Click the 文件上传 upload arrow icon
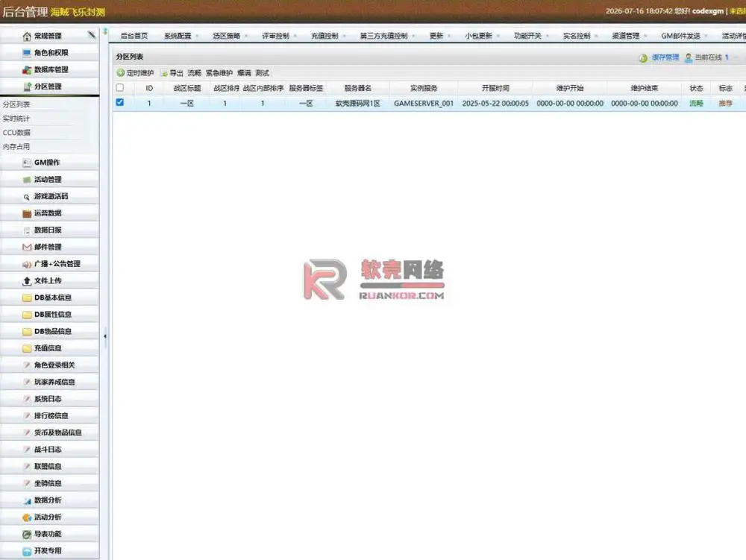 click(x=27, y=281)
